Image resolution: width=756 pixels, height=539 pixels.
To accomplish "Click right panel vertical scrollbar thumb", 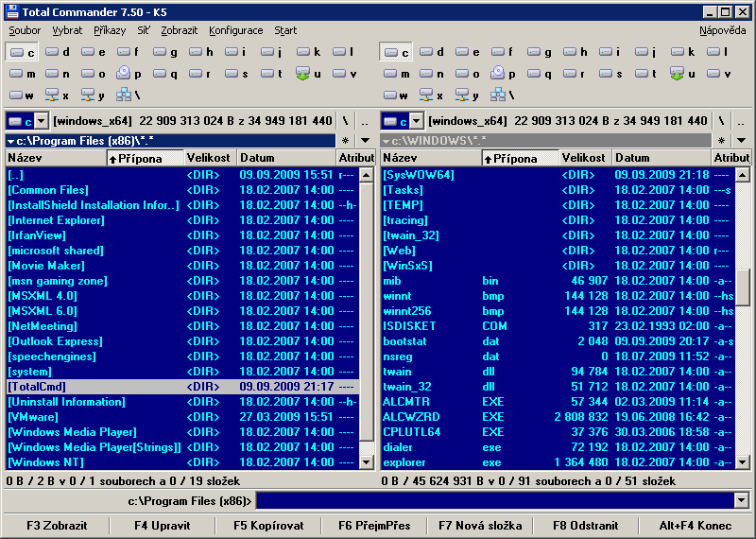I will click(743, 287).
